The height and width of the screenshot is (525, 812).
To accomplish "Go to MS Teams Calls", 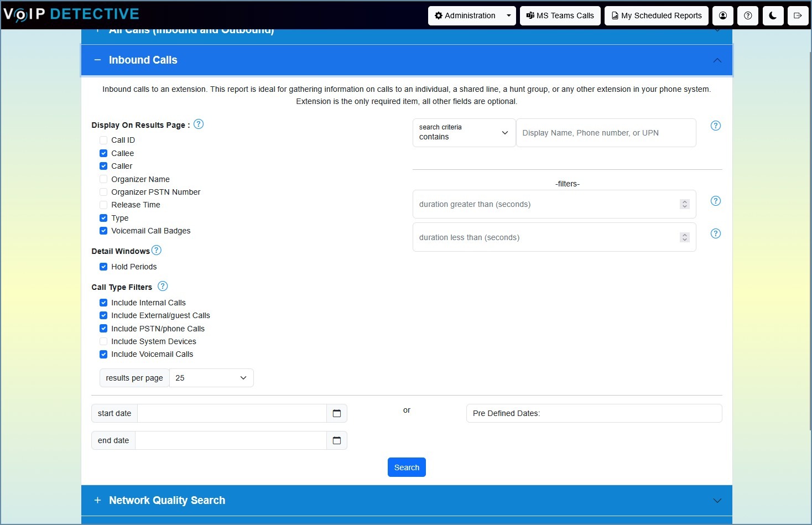I will coord(560,15).
